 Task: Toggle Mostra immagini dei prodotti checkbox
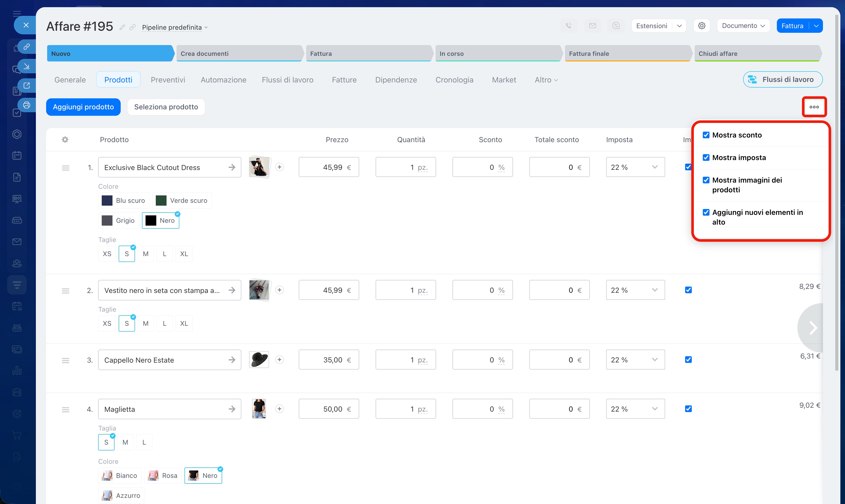tap(706, 180)
